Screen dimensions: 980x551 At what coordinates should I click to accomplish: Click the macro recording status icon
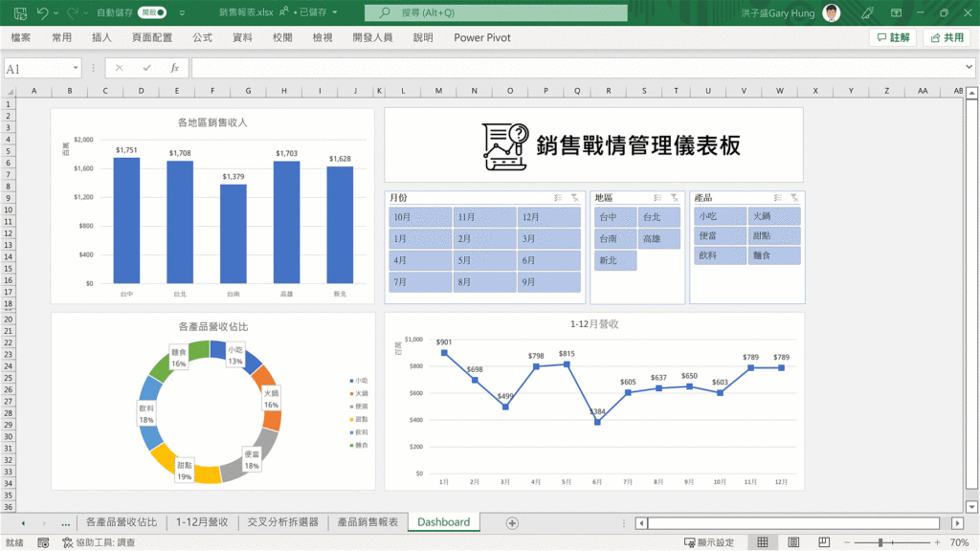tap(43, 543)
